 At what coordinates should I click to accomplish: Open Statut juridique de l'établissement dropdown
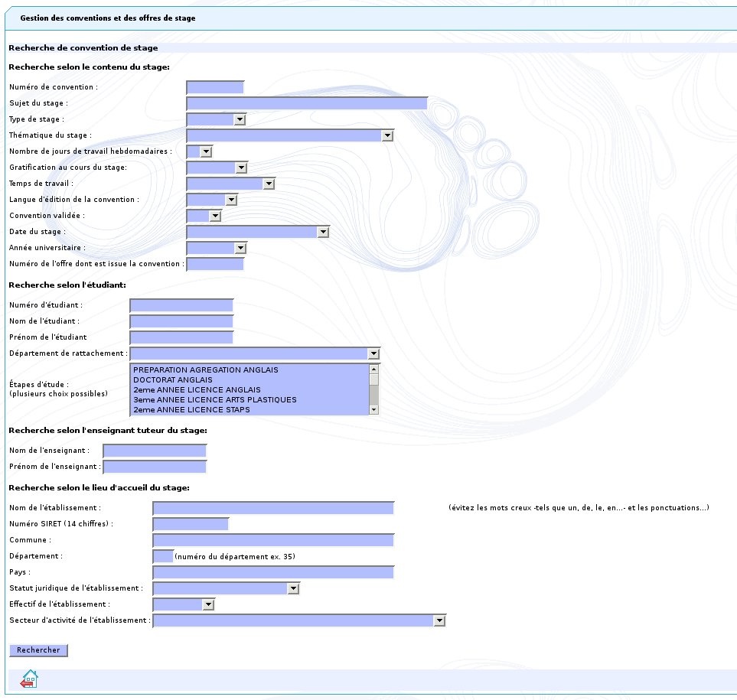point(226,588)
